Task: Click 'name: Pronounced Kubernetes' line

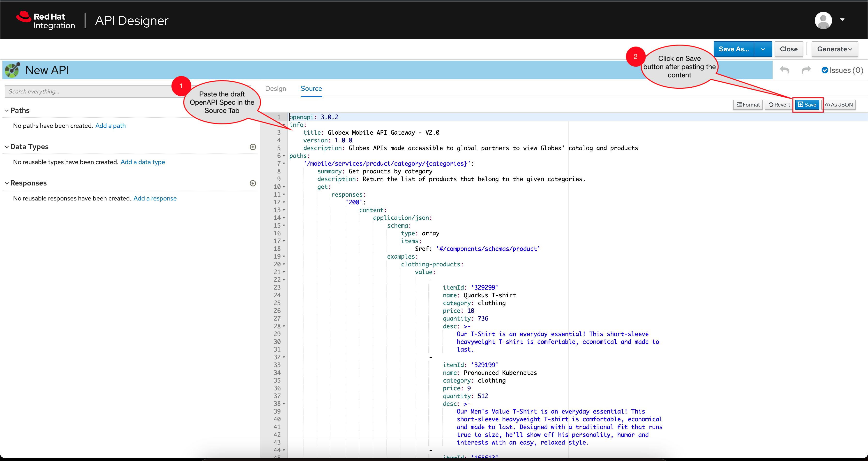Action: coord(490,373)
